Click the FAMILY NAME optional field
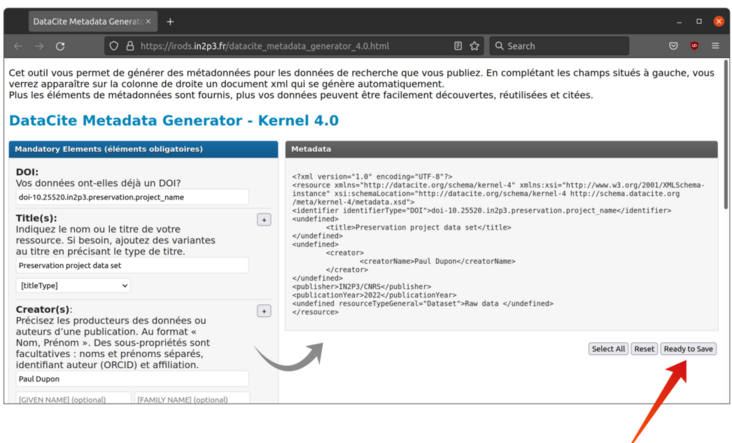The image size is (732, 443). pyautogui.click(x=192, y=398)
